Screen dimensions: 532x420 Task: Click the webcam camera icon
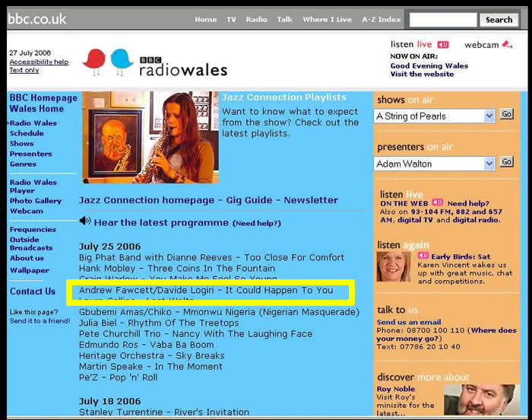(x=507, y=44)
